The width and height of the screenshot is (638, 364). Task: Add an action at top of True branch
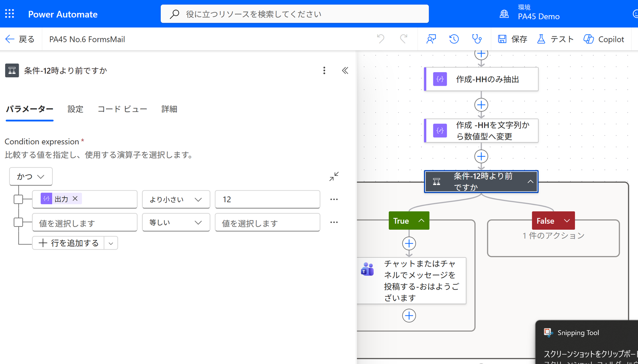click(x=409, y=243)
